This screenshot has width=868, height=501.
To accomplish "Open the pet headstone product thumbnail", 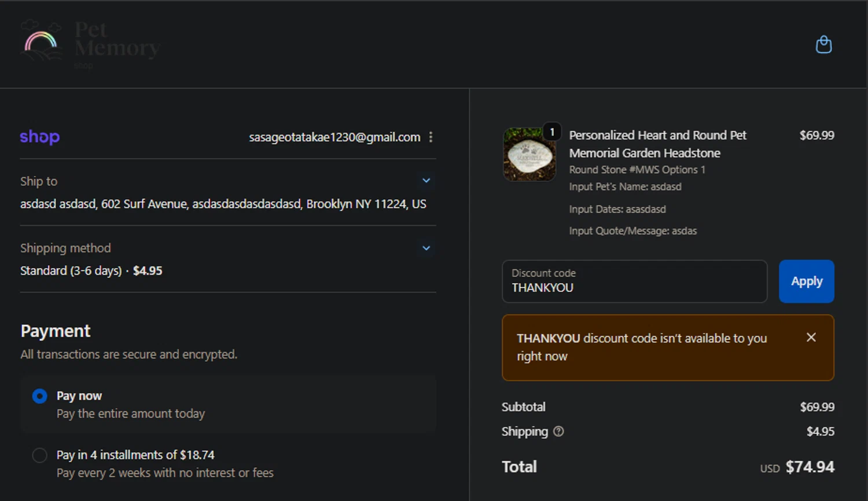I will (x=529, y=155).
